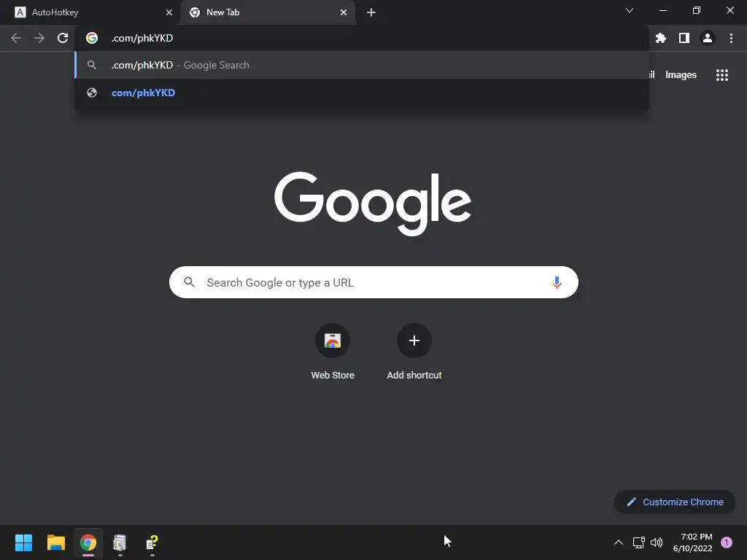This screenshot has width=747, height=560.
Task: Click the magnifier icon in the search box
Action: 189,282
